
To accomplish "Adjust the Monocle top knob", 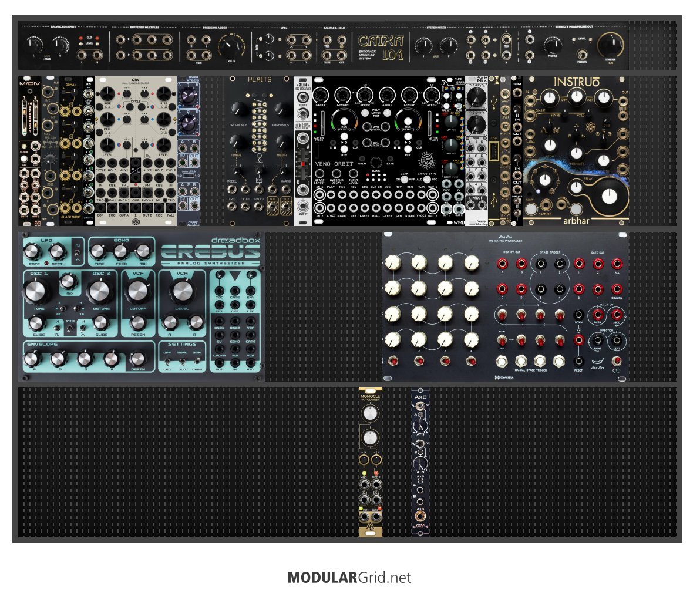I will point(370,413).
